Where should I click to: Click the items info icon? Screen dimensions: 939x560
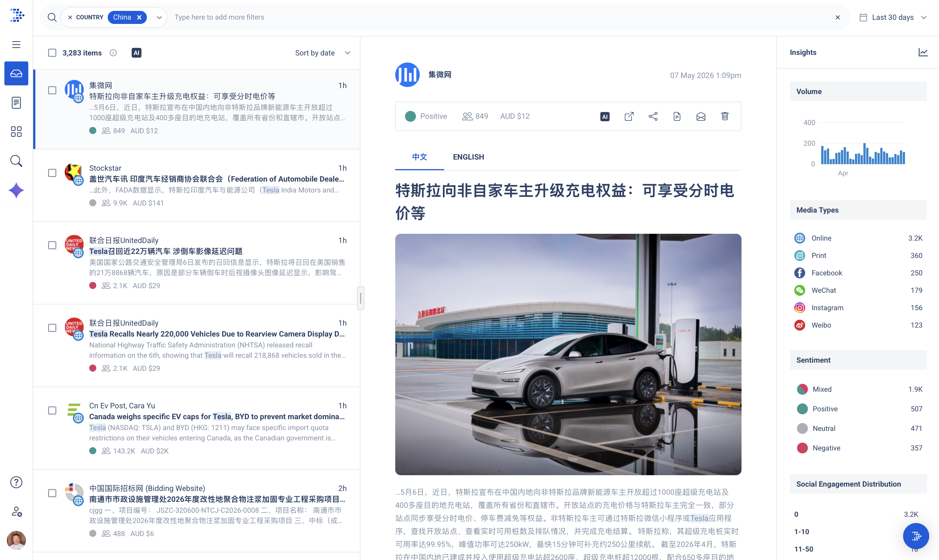(x=113, y=53)
